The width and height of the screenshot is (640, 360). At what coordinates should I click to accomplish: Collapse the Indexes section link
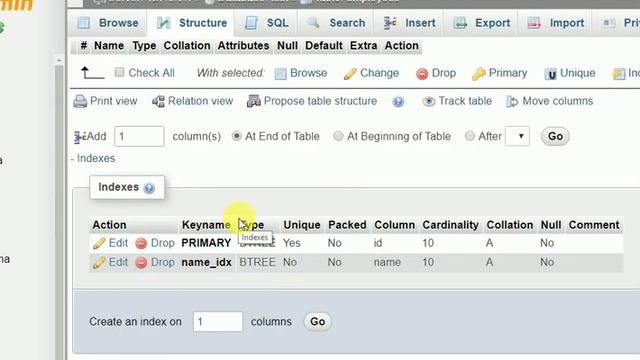[x=96, y=158]
